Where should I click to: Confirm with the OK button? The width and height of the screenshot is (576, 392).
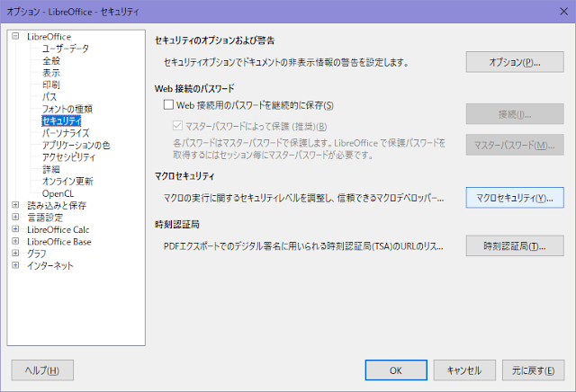coord(396,370)
